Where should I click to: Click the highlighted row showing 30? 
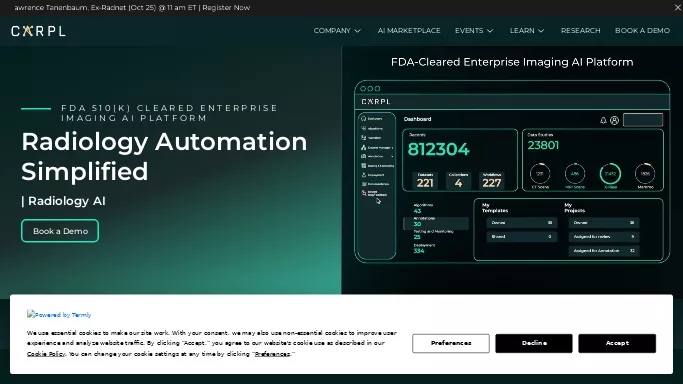(436, 223)
